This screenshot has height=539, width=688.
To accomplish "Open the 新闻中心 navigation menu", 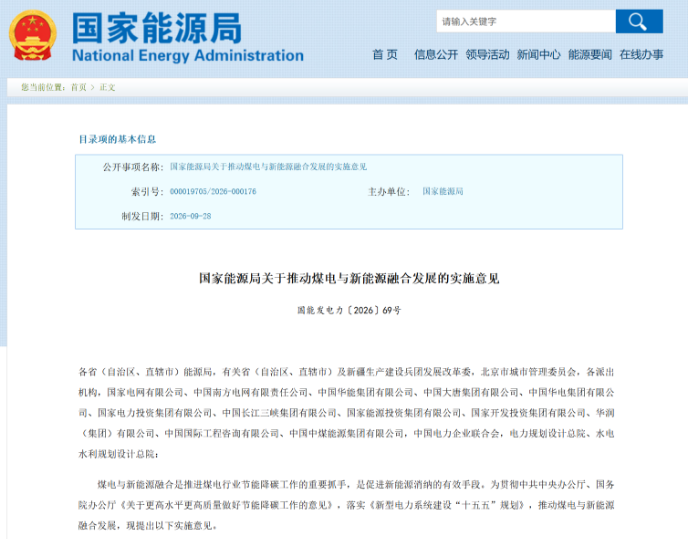I will click(x=538, y=54).
